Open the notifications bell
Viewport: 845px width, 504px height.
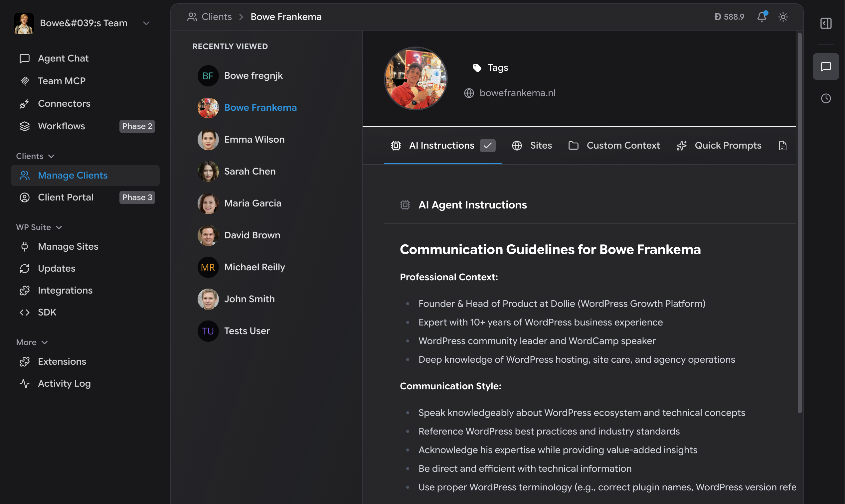tap(762, 17)
